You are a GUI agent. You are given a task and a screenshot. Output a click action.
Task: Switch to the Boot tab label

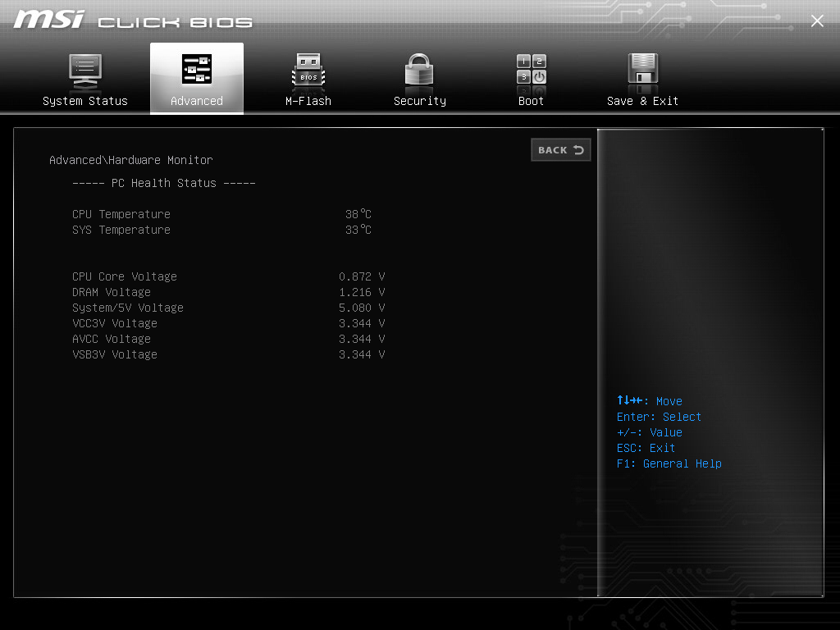[531, 101]
